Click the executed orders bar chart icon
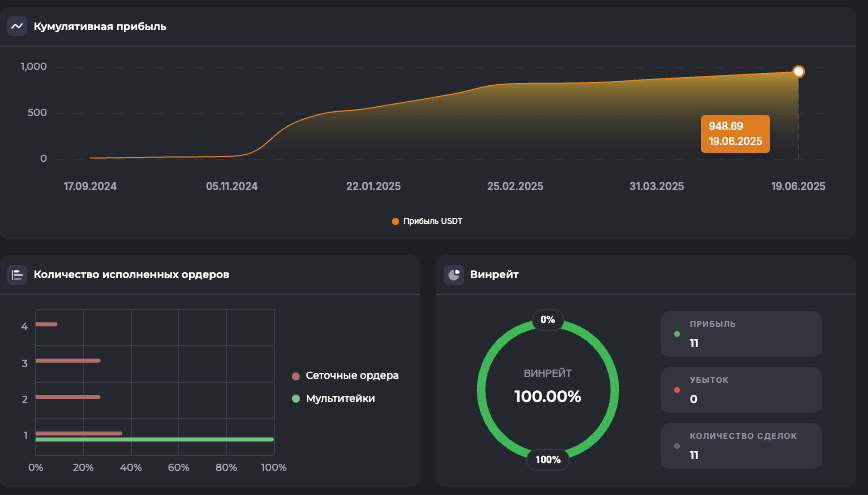The height and width of the screenshot is (495, 868). point(17,274)
